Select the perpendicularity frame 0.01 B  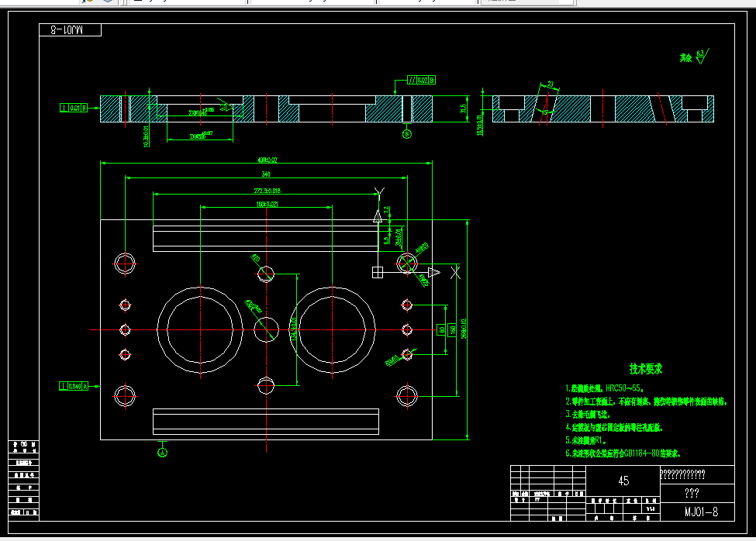74,108
